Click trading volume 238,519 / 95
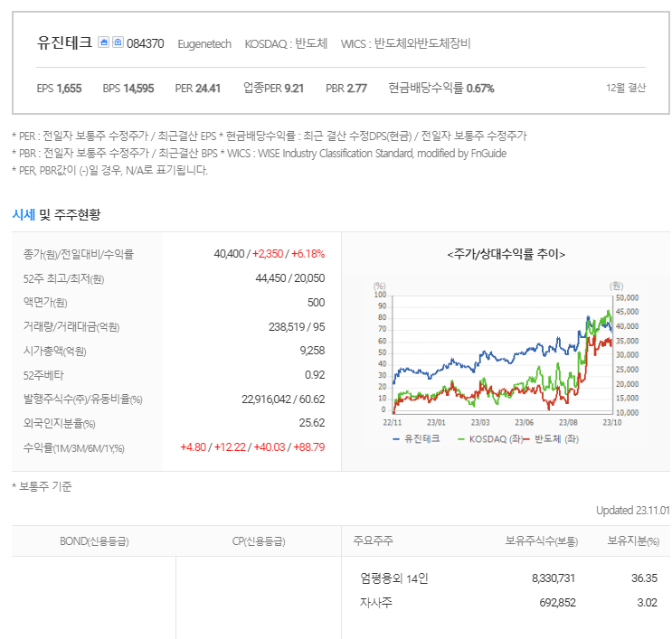 point(297,327)
